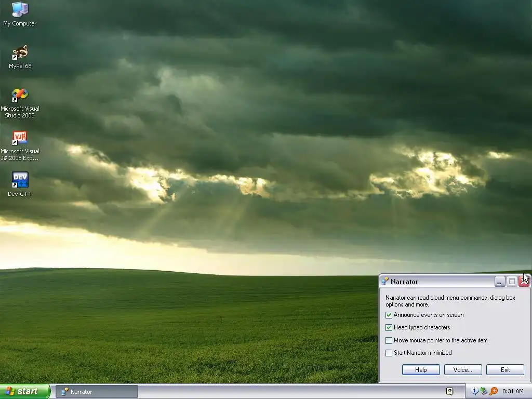Screen dimensions: 532x399
Task: Click the Narrator title bar icon
Action: click(385, 281)
